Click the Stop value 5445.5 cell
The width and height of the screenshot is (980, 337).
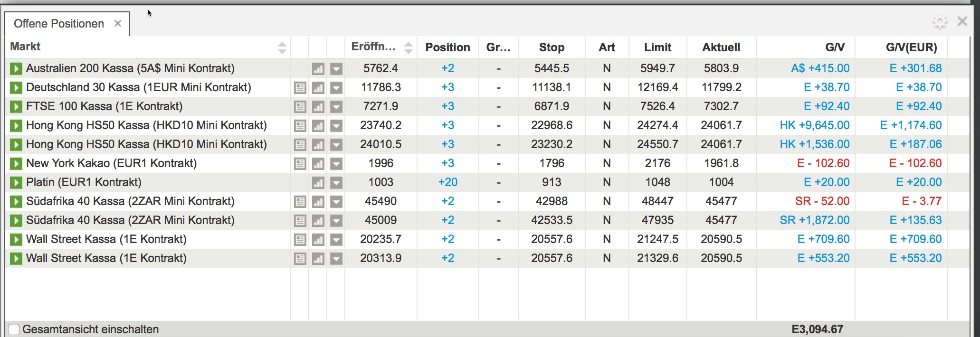tap(551, 68)
